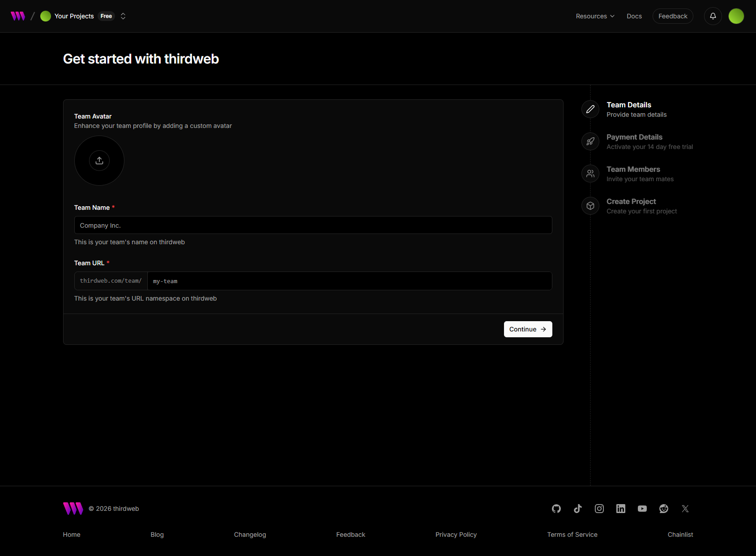Image resolution: width=756 pixels, height=556 pixels.
Task: Open notifications bell
Action: click(x=713, y=16)
